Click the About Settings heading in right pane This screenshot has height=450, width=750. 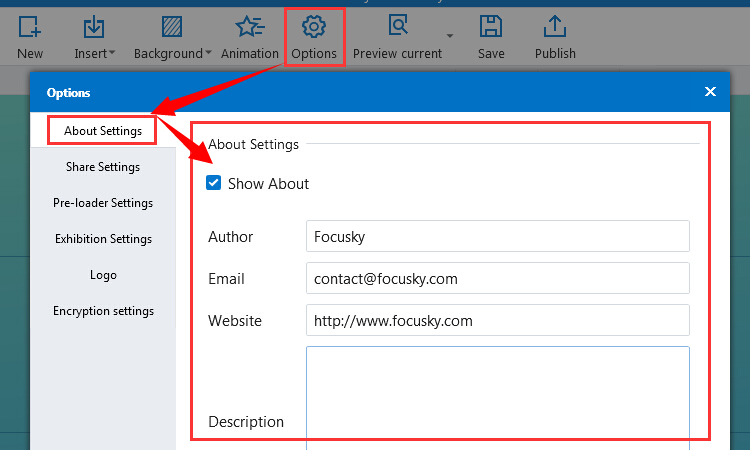253,144
